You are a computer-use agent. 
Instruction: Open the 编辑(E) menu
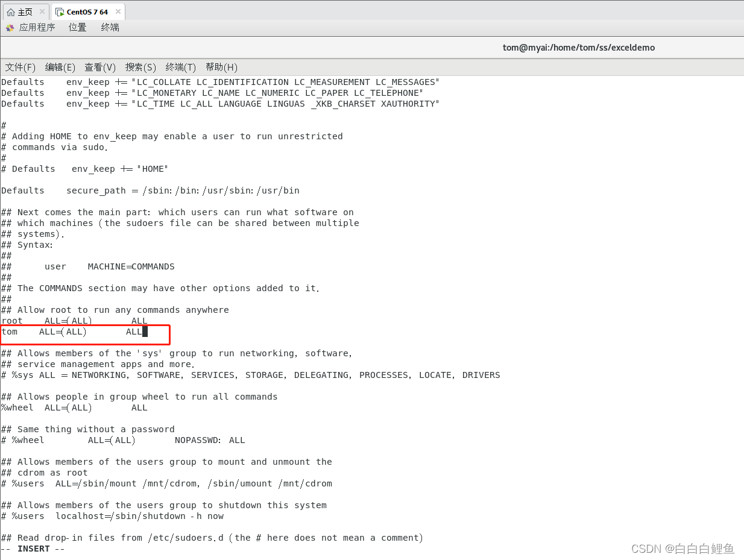[59, 67]
